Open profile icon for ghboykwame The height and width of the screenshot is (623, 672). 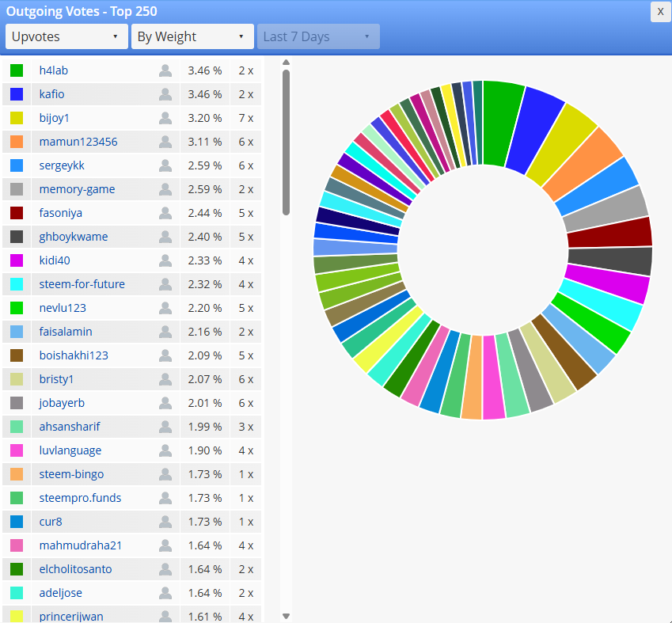click(x=165, y=237)
